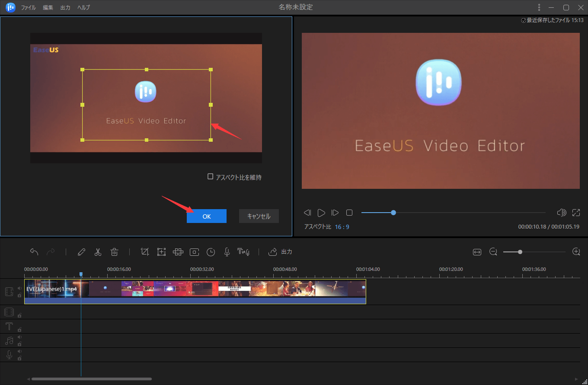Screen dimensions: 588x385
Task: Click the horizontal timeline scrollbar
Action: [x=92, y=379]
